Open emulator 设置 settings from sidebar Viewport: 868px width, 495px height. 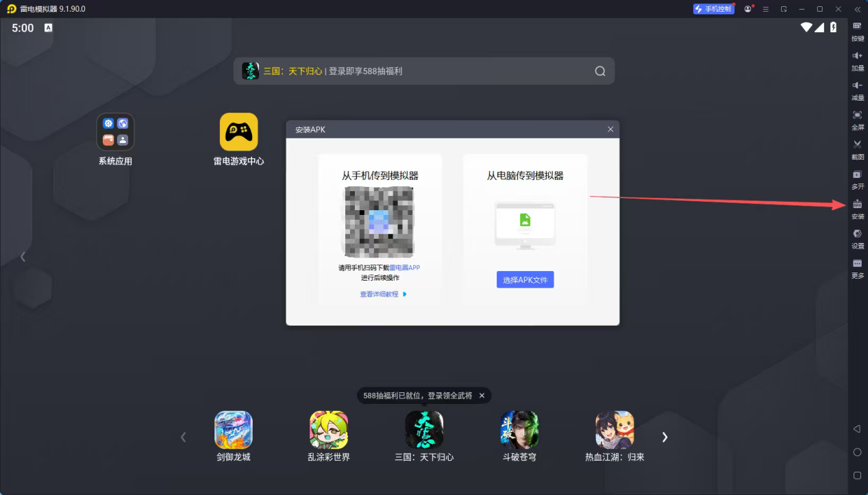tap(857, 238)
